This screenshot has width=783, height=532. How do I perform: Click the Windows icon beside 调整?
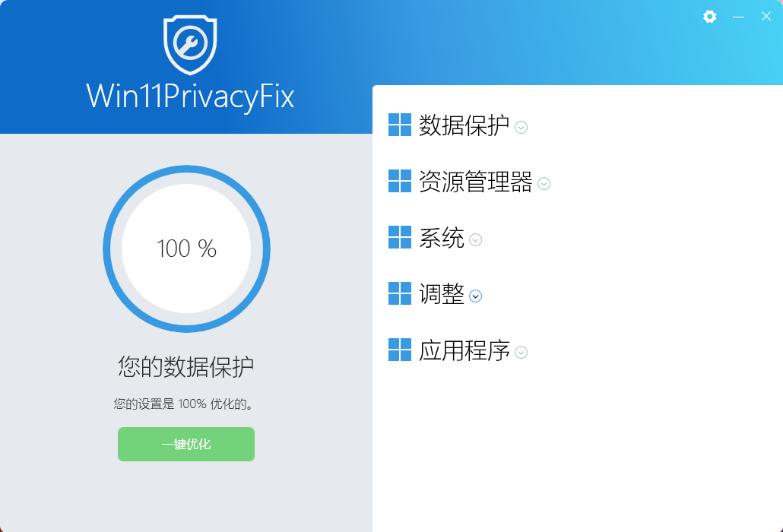tap(400, 293)
